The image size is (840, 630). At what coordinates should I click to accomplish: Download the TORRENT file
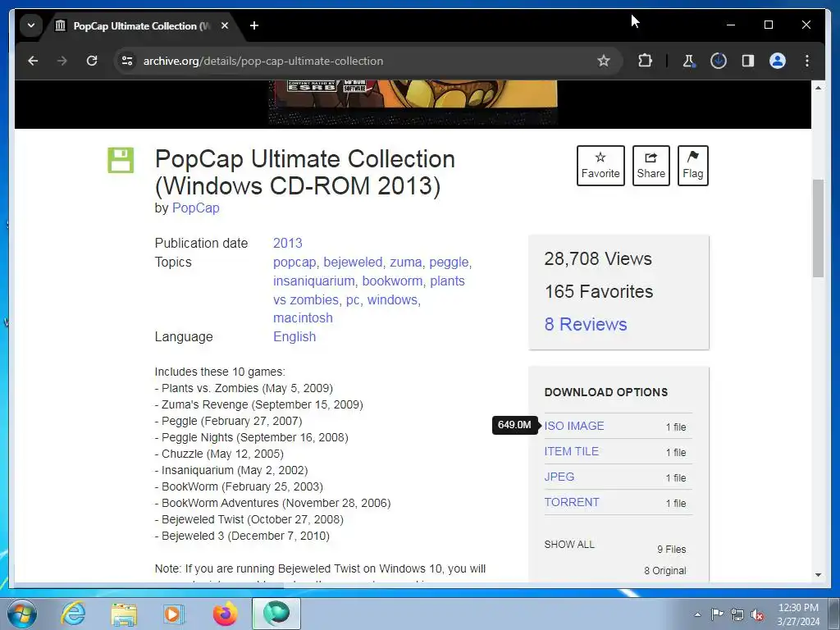[x=572, y=503]
